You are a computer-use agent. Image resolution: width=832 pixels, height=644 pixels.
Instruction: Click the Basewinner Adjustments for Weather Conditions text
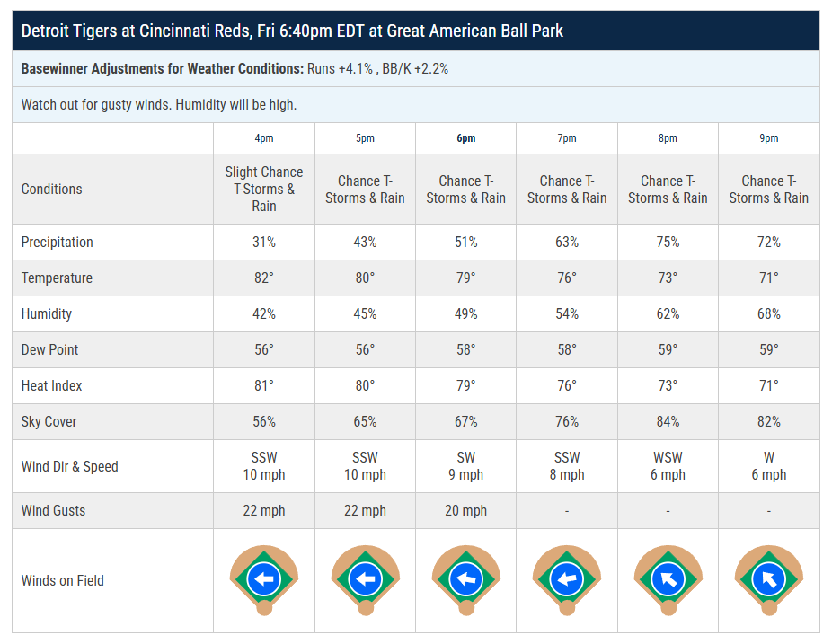163,68
